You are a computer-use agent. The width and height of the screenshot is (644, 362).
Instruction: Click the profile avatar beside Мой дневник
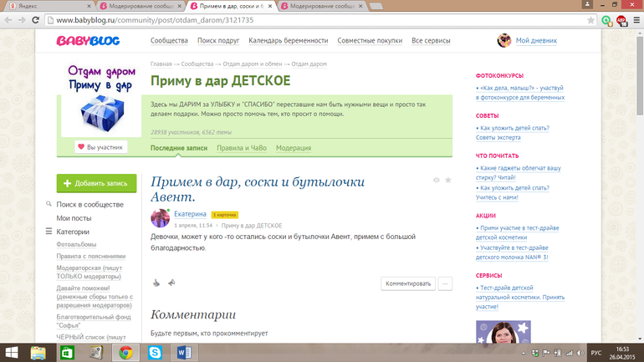pyautogui.click(x=504, y=40)
